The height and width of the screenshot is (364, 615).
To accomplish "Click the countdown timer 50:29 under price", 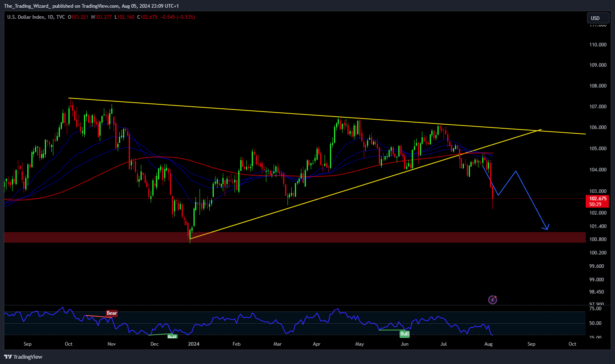I will click(x=595, y=204).
